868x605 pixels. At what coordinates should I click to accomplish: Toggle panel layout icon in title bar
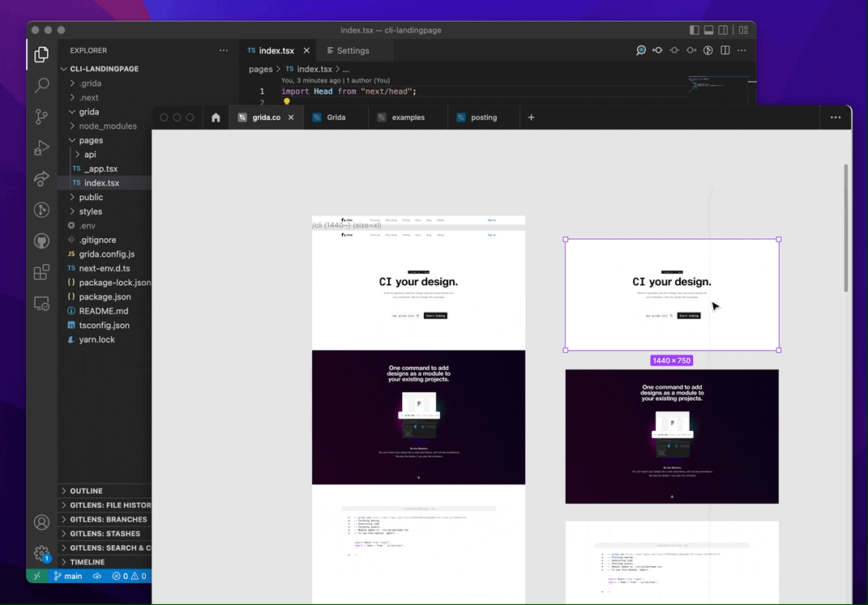click(708, 30)
